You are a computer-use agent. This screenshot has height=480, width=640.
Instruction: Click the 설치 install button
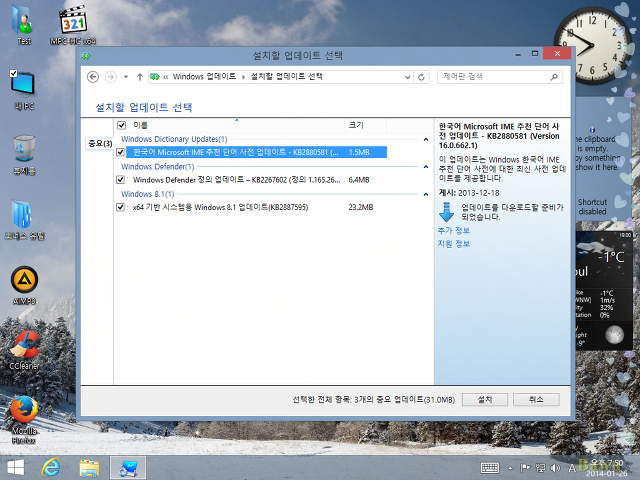485,400
